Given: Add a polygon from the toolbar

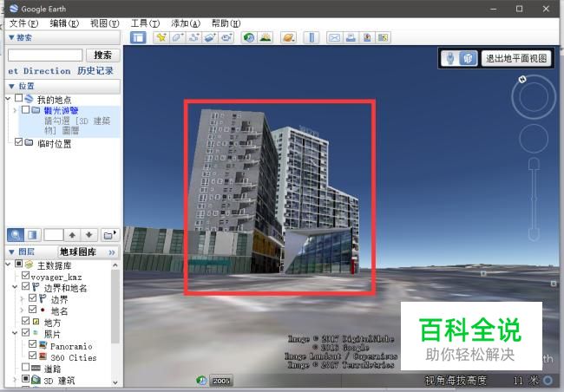Looking at the screenshot, I should point(178,37).
